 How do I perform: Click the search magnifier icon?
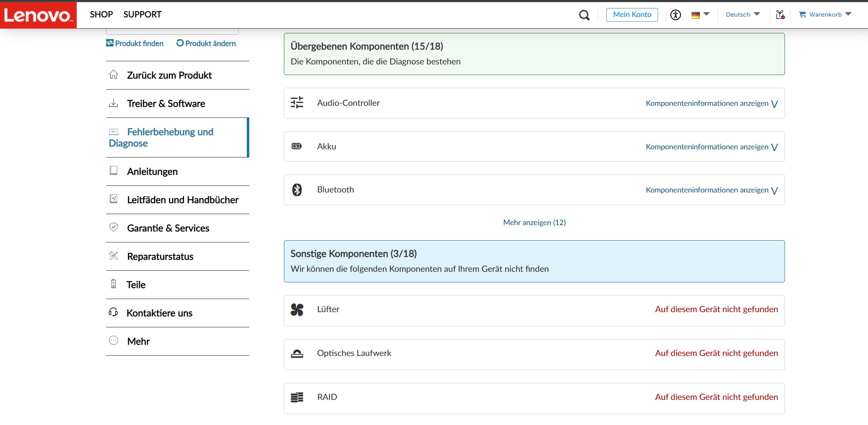tap(584, 15)
